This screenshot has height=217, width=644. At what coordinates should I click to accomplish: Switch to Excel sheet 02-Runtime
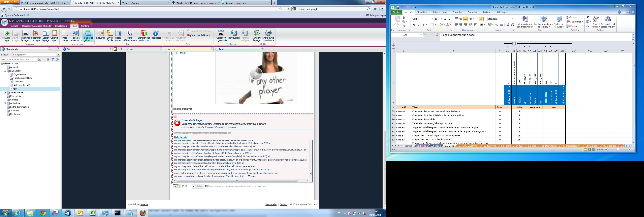tap(490, 146)
